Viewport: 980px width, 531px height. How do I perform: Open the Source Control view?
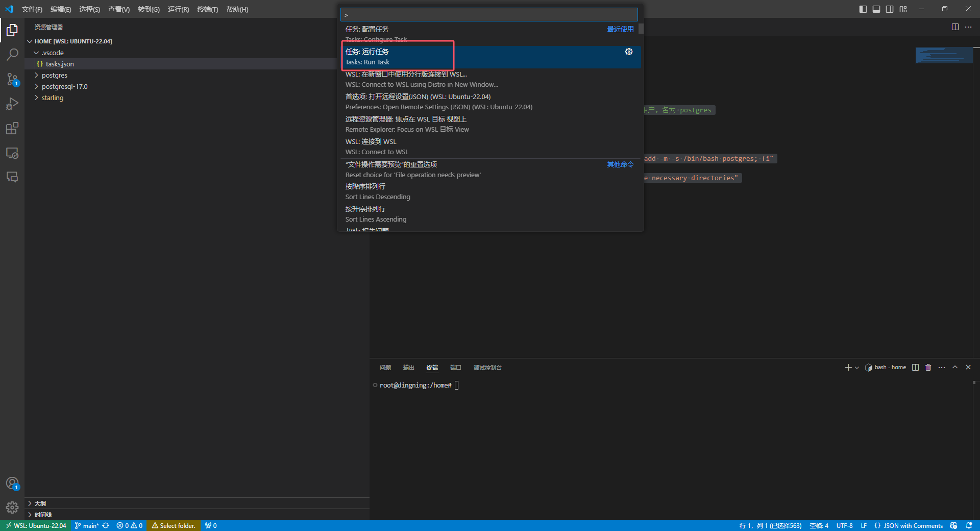point(12,79)
